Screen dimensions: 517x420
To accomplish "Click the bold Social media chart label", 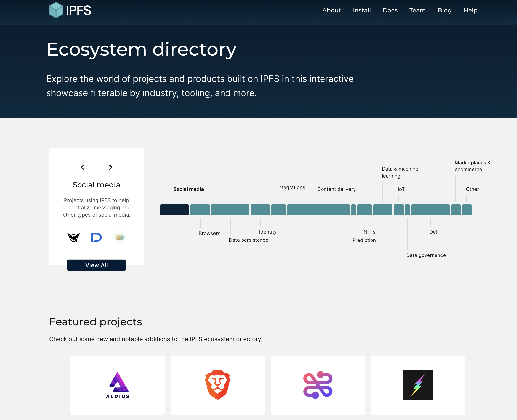I will point(189,189).
